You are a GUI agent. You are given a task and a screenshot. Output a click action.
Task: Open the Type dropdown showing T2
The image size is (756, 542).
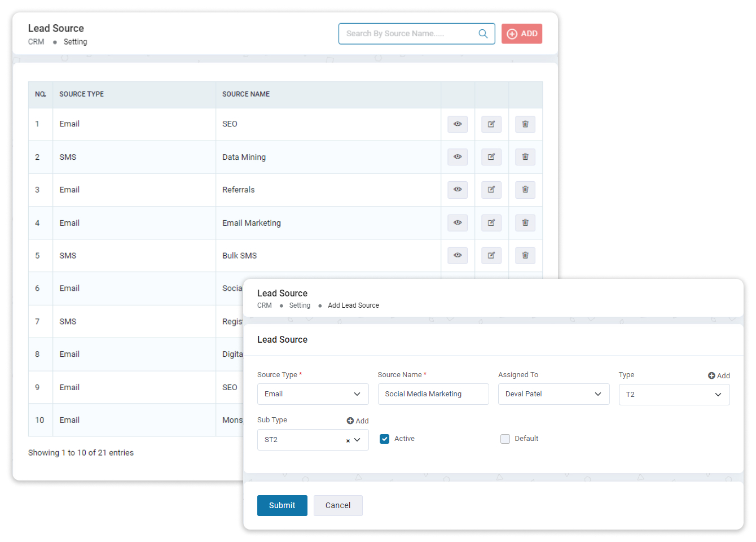click(674, 395)
